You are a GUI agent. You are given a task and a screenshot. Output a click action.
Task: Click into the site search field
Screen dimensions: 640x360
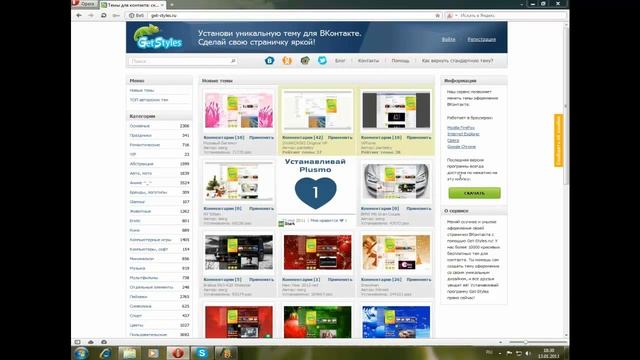[180, 61]
